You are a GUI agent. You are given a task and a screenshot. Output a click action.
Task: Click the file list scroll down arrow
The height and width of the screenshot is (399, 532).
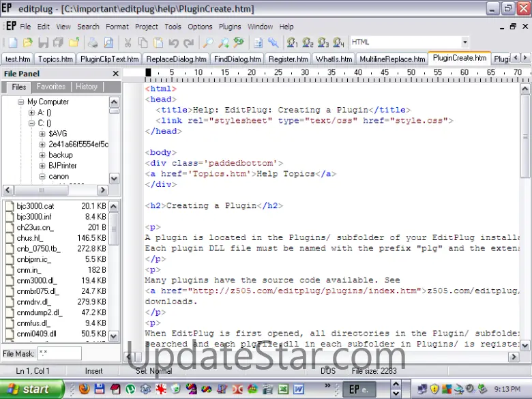coord(114,336)
